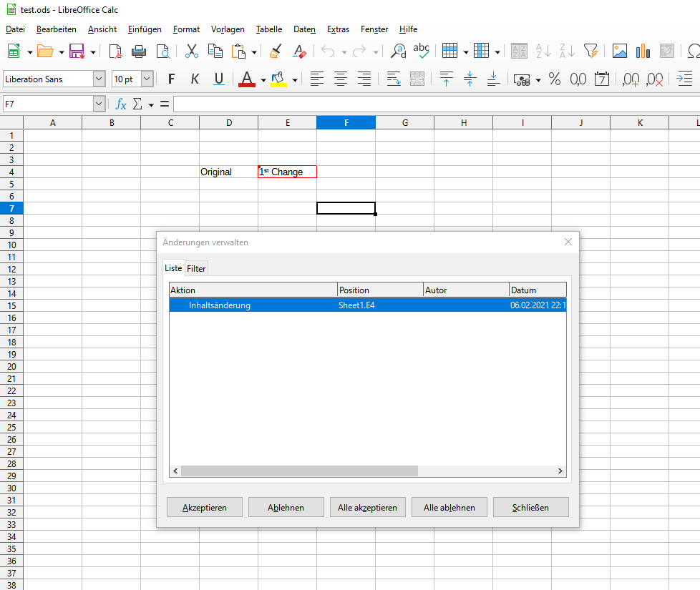
Task: Open the font name dropdown
Action: click(100, 79)
